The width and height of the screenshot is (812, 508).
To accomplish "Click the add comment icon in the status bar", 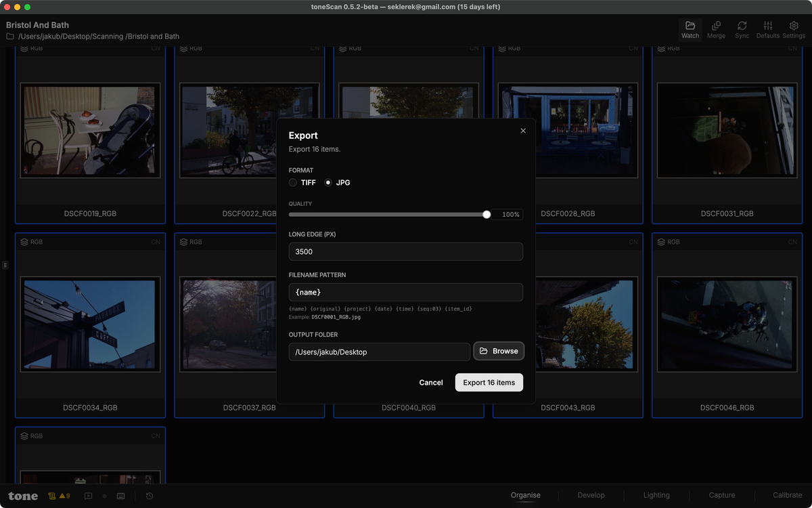I will 88,496.
